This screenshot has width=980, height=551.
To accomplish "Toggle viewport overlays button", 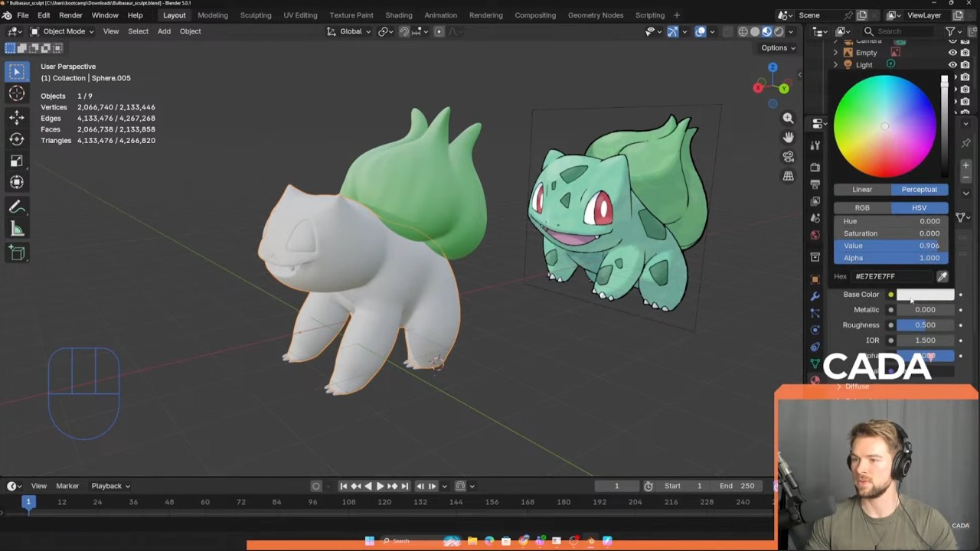I will pyautogui.click(x=701, y=31).
